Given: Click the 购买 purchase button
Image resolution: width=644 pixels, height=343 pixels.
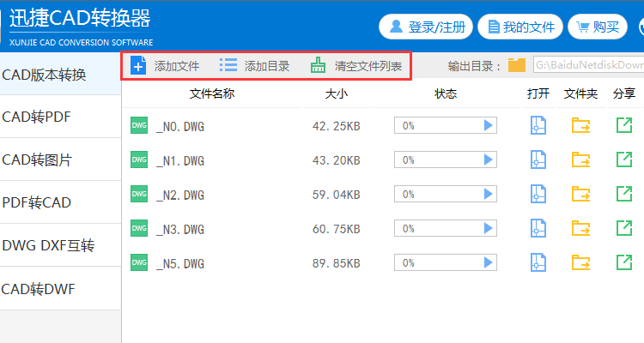Looking at the screenshot, I should tap(598, 27).
